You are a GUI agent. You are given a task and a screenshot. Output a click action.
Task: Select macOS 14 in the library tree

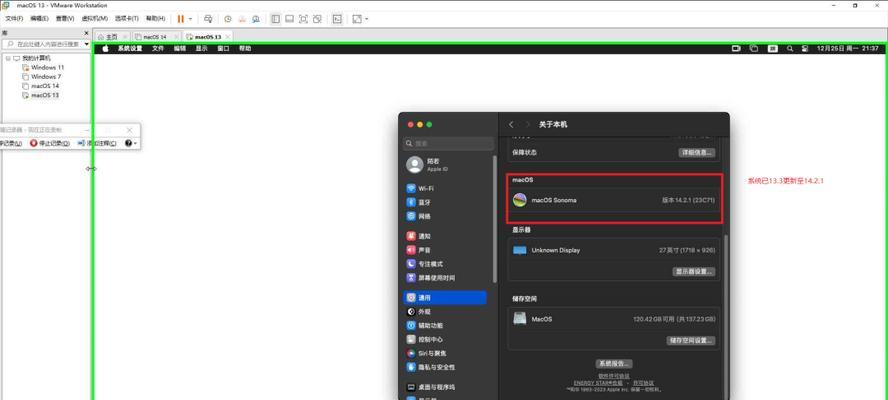[x=40, y=86]
